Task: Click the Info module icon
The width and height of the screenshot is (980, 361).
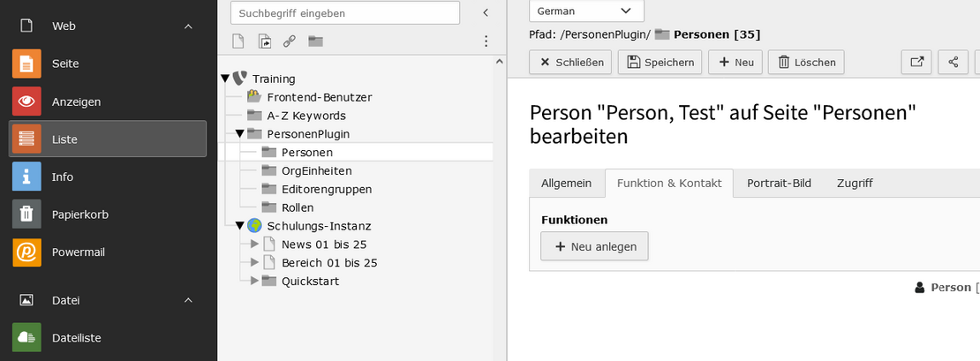Action: coord(26,177)
